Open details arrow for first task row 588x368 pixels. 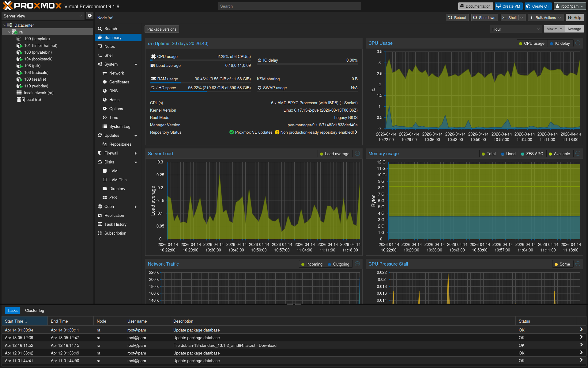(x=581, y=330)
